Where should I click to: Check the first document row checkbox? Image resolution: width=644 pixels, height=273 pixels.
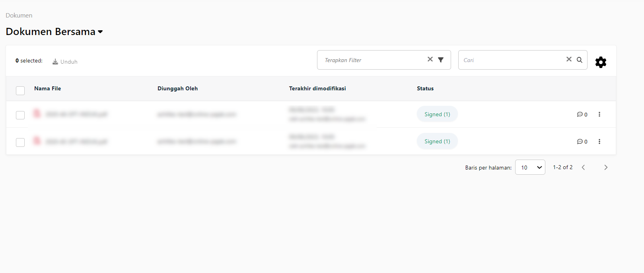[x=20, y=115]
